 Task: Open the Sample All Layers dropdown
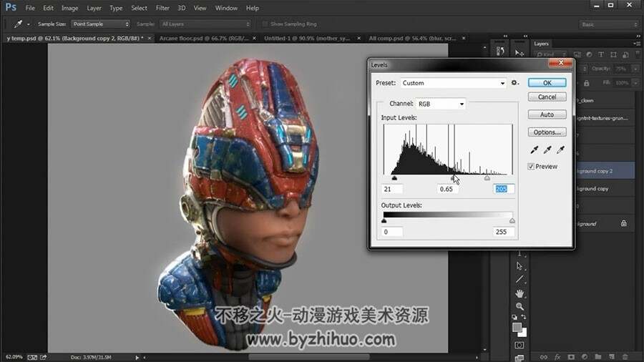click(x=205, y=24)
